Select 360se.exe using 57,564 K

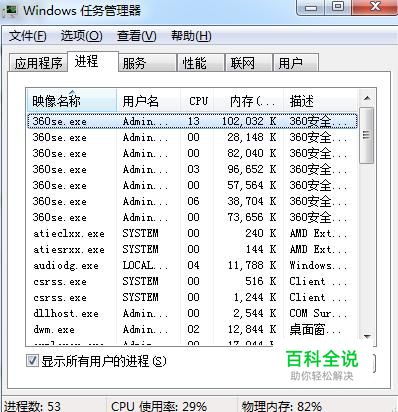coord(192,185)
